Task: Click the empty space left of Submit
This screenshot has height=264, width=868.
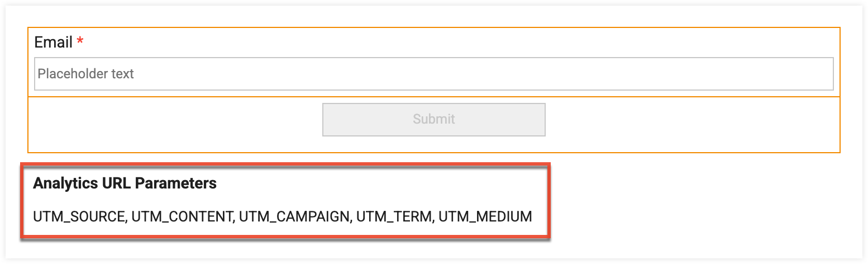Action: pyautogui.click(x=173, y=124)
